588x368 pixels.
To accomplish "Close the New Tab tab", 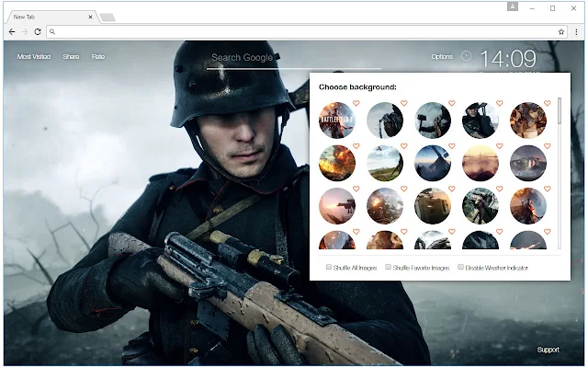I will tap(90, 17).
